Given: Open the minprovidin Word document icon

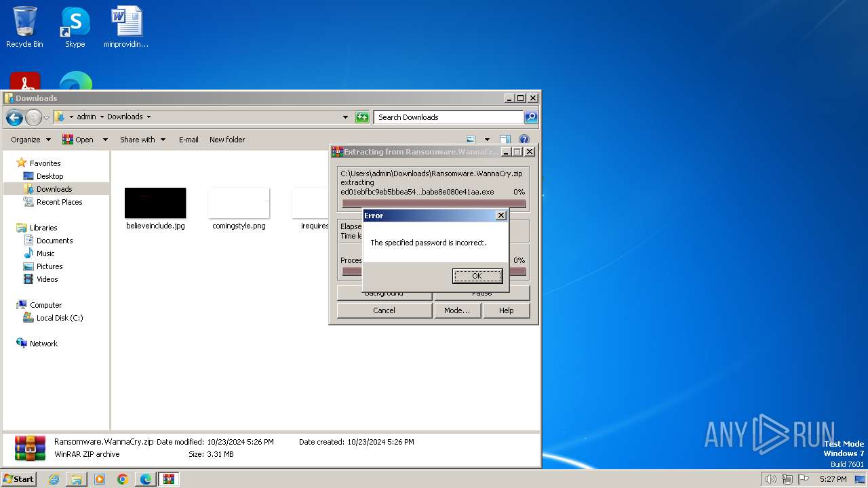Looking at the screenshot, I should tap(126, 27).
